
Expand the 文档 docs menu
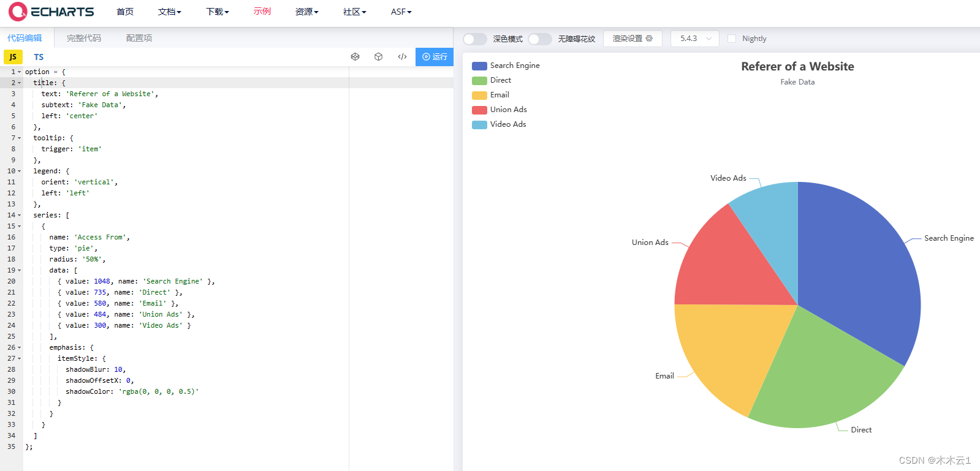[169, 12]
